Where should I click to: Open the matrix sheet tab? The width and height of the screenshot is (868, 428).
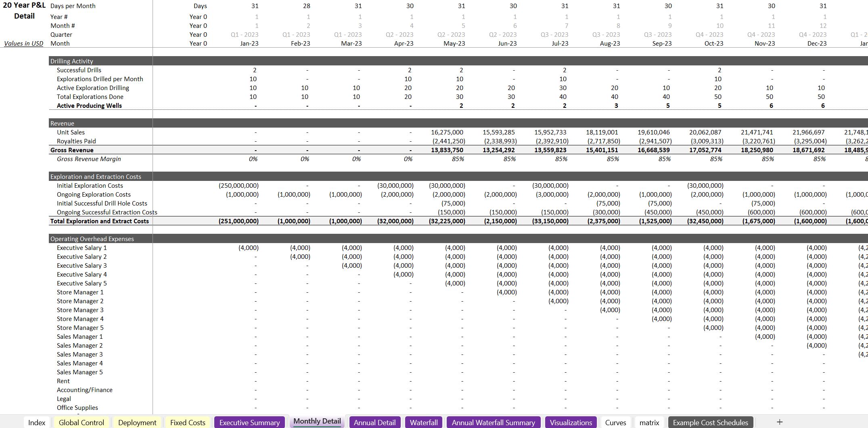tap(649, 422)
